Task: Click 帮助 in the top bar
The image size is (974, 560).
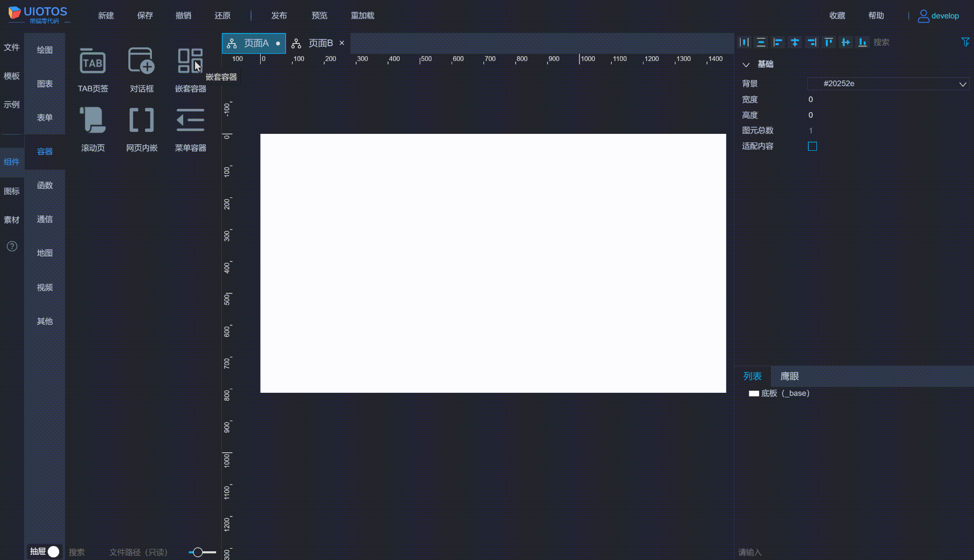Action: click(x=876, y=16)
